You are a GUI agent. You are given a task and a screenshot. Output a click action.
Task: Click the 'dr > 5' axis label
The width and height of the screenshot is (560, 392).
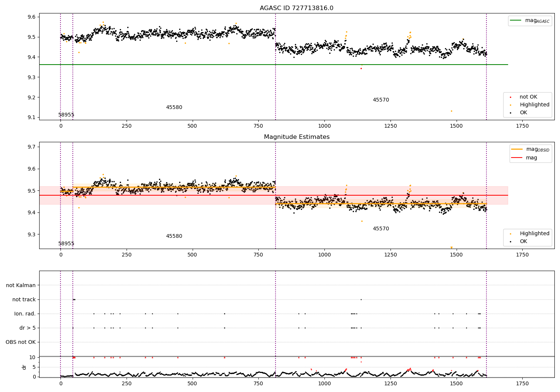pyautogui.click(x=28, y=328)
